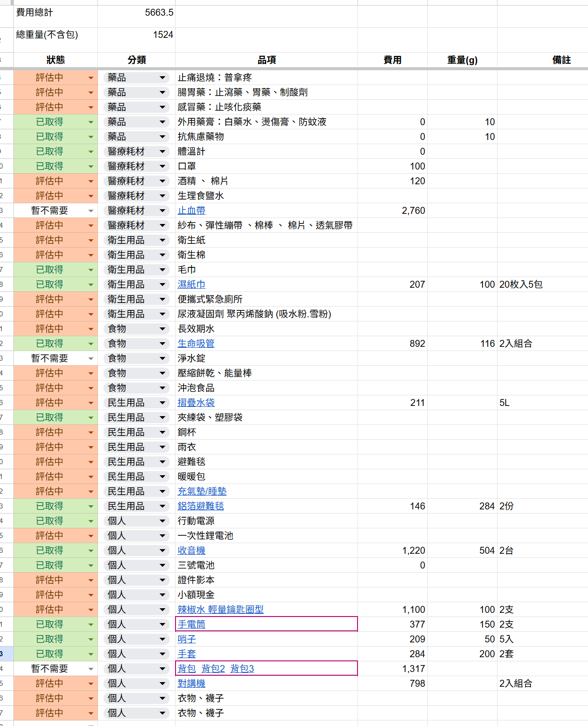Click the 背包2 link
Screen dimensions: 588x726
(213, 669)
